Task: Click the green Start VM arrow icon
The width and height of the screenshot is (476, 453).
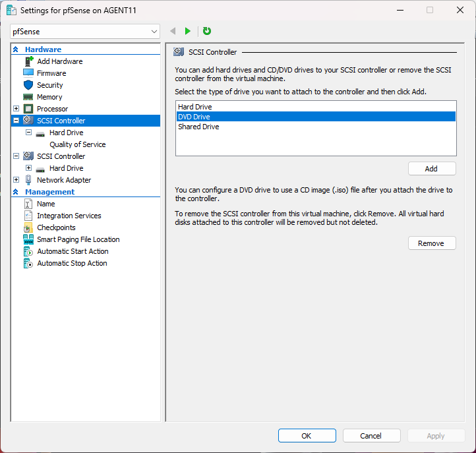Action: tap(188, 31)
